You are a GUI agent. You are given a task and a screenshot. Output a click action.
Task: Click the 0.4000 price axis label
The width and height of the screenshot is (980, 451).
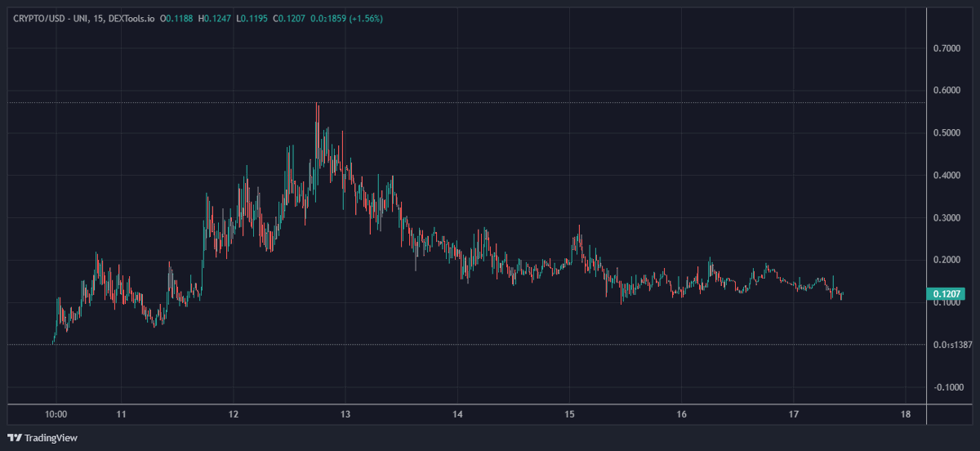[947, 176]
